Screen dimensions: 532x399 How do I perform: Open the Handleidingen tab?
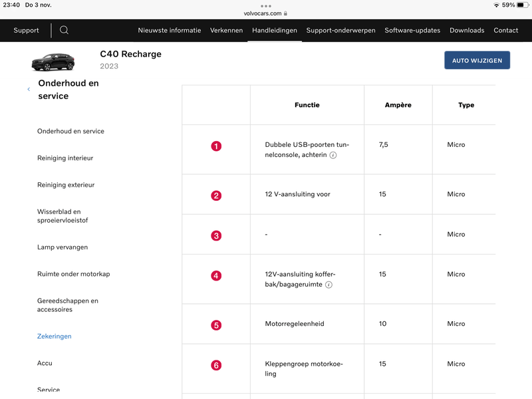(x=275, y=30)
